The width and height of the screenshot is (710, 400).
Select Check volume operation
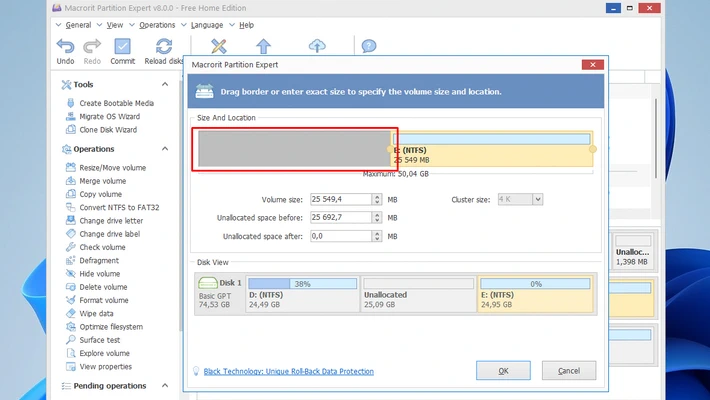point(96,247)
